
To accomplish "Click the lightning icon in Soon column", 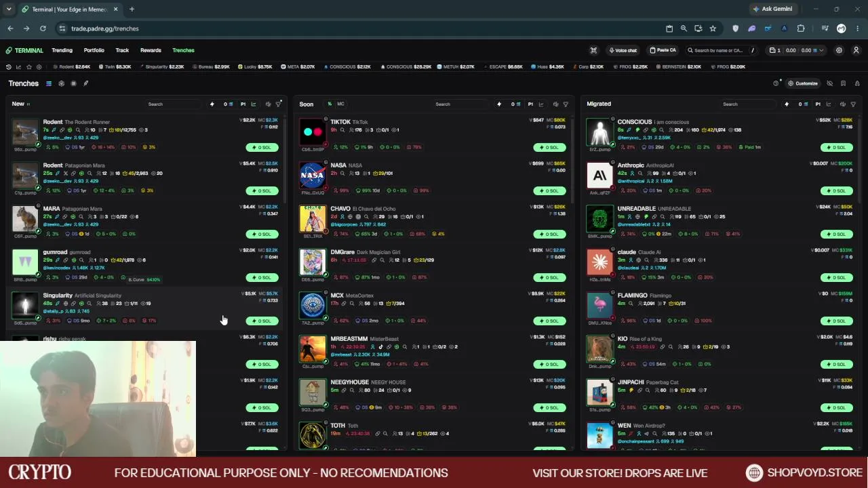I will point(499,104).
